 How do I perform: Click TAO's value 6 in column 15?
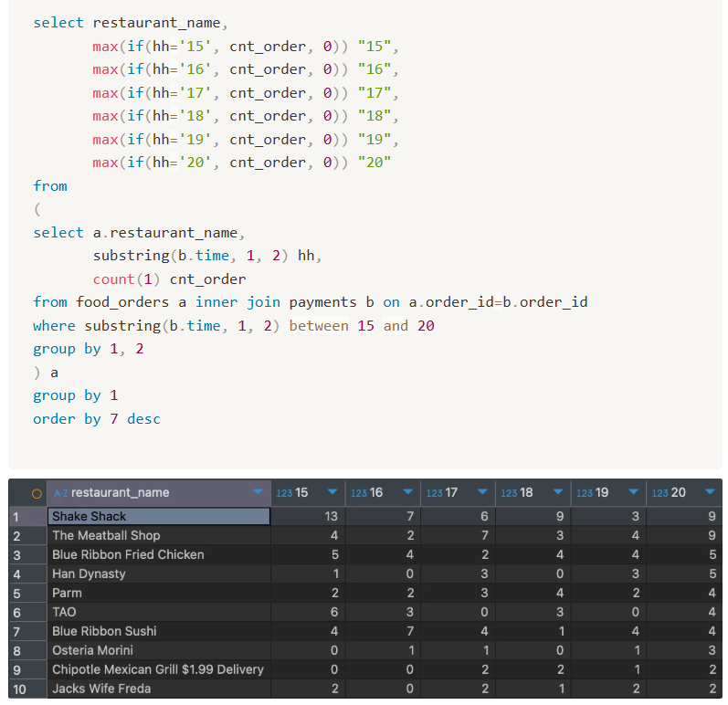click(x=334, y=612)
